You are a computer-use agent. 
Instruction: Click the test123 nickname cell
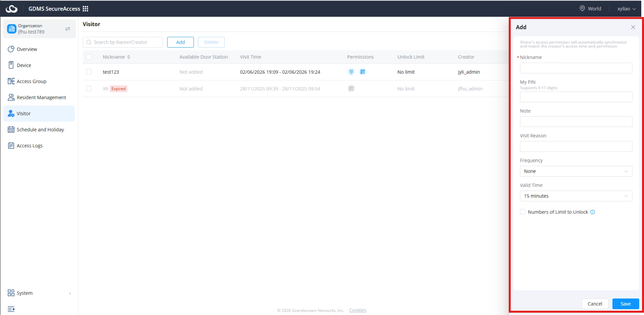coord(111,72)
